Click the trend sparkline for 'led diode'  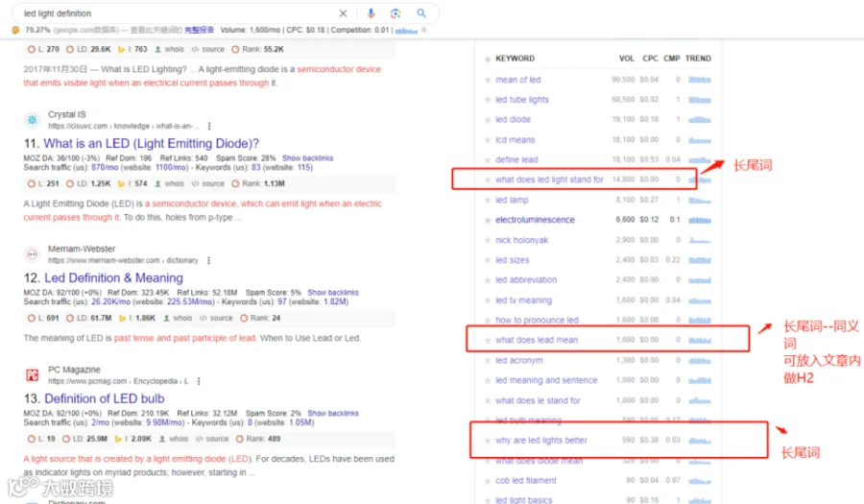click(699, 120)
